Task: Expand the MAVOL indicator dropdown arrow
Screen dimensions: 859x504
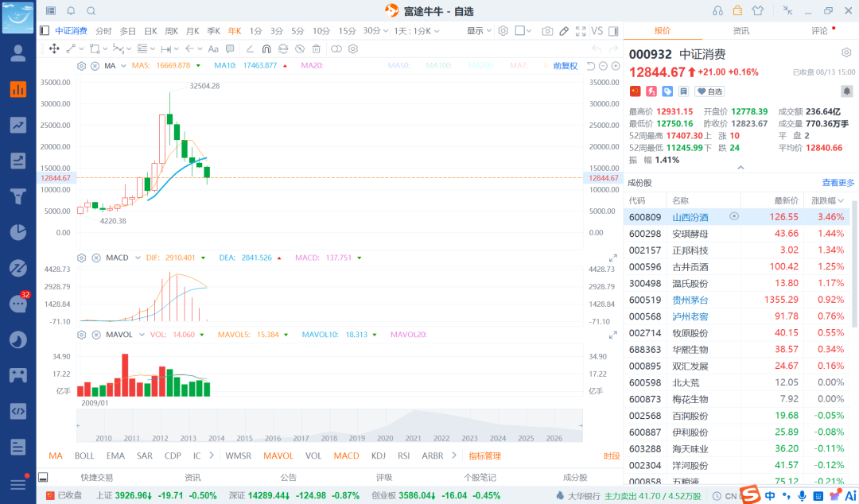Action: click(142, 335)
